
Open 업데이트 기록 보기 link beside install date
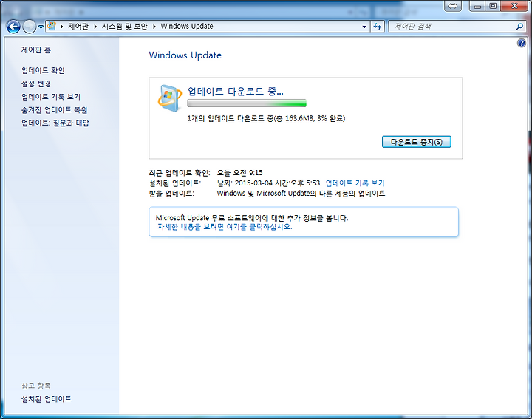click(x=355, y=183)
